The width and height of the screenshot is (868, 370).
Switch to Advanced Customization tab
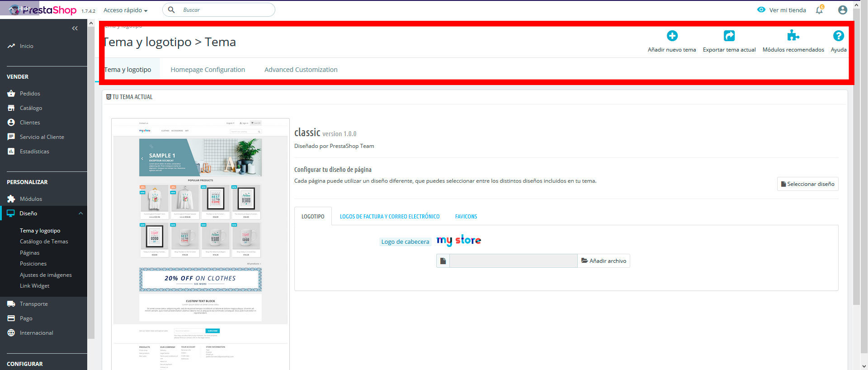(301, 70)
